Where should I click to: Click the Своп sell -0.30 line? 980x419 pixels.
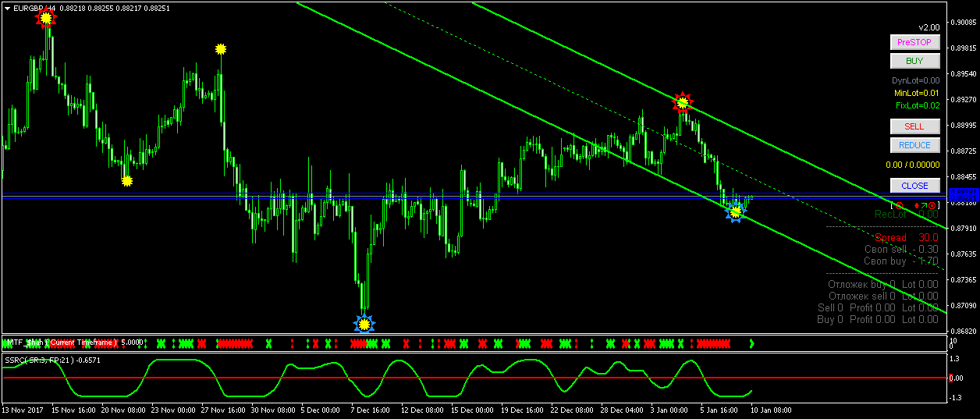[x=901, y=249]
